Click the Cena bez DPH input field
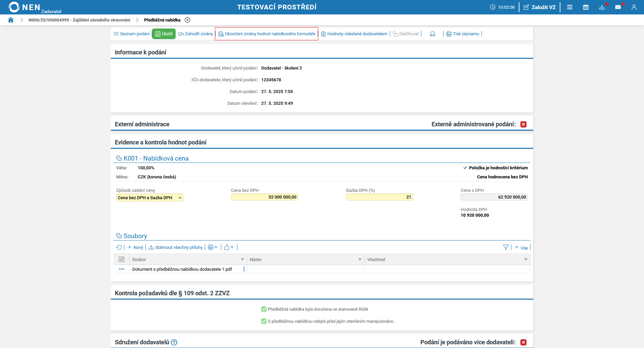Viewport: 644px width, 348px height. pos(264,197)
